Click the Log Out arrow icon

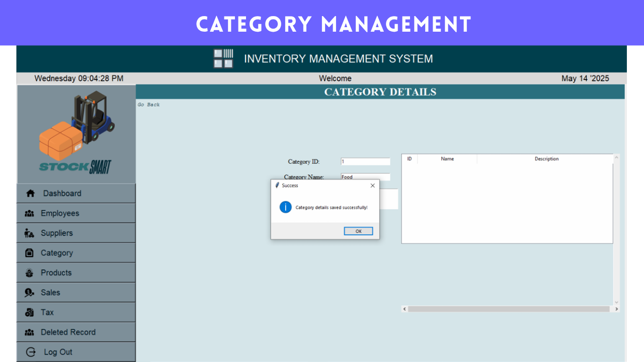pyautogui.click(x=31, y=352)
